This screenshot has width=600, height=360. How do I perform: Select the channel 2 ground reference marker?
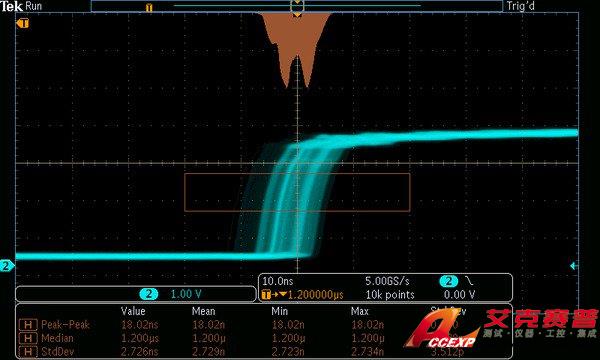click(7, 265)
